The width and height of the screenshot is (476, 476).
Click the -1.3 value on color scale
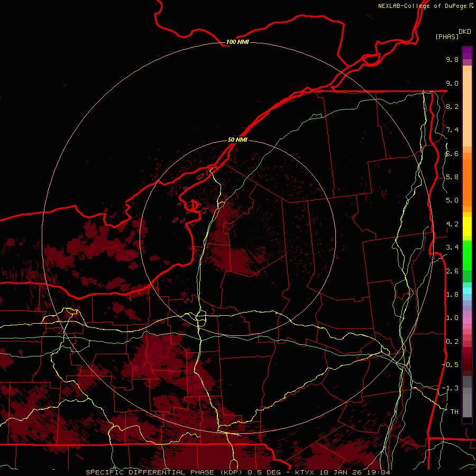[x=450, y=388]
